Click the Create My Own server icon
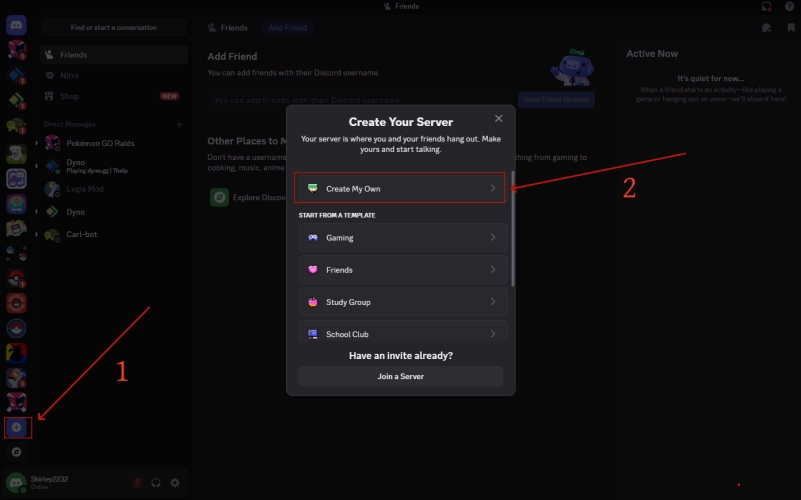Screen dimensions: 801x500 coord(313,188)
